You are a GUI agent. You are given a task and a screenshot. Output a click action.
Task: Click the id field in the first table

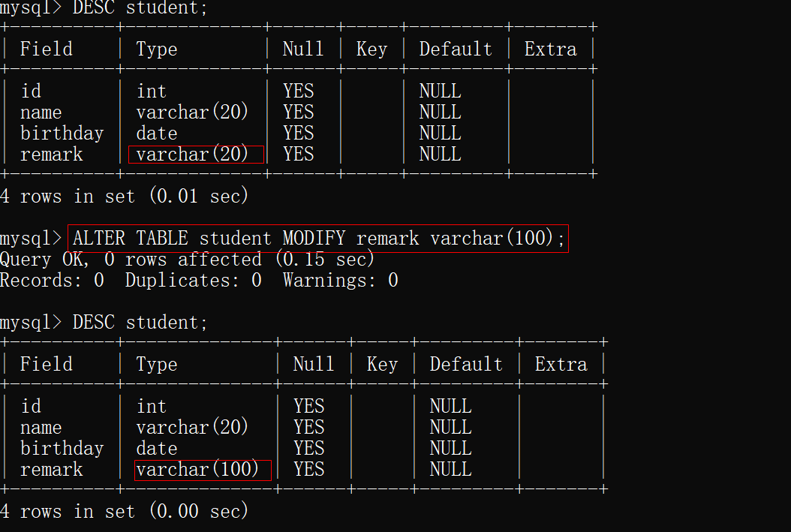click(31, 92)
